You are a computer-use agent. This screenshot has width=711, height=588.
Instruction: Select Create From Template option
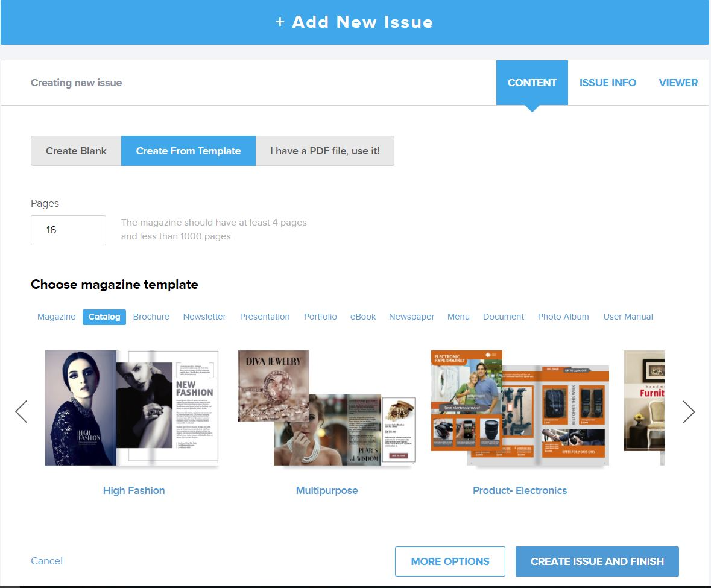(188, 151)
